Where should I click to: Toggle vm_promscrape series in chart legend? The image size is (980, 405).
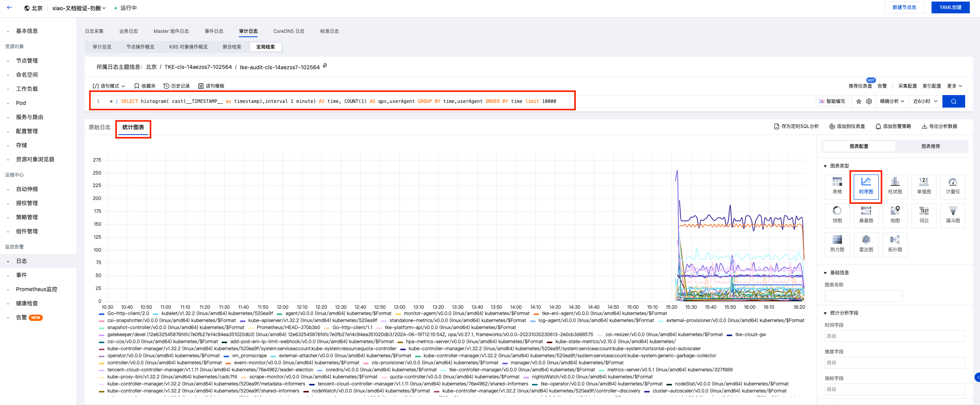(x=249, y=356)
